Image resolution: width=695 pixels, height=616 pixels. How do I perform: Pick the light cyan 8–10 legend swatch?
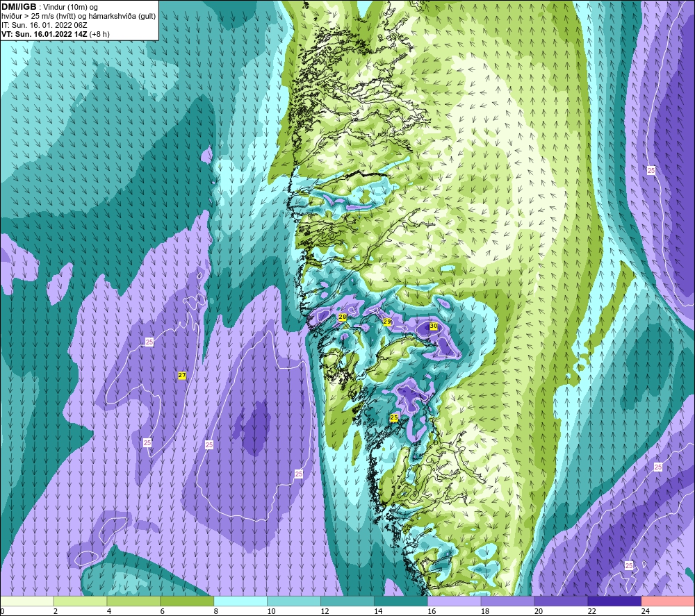(240, 601)
